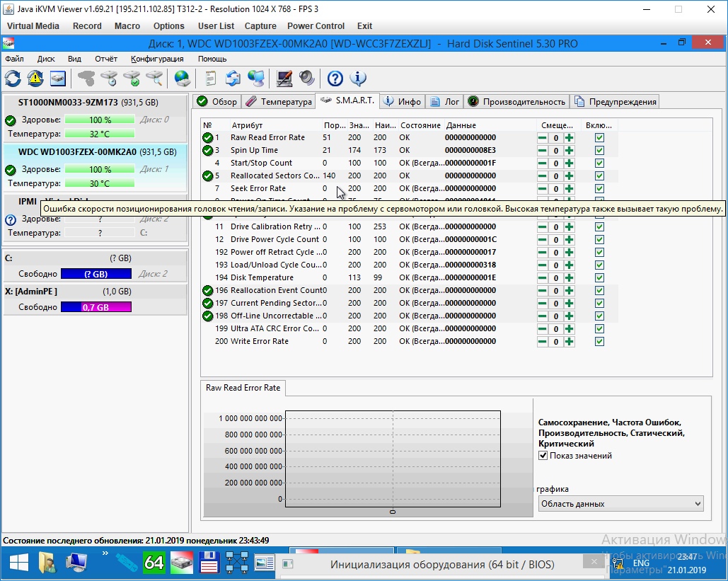
Task: Expand the taskbar overflow chevron
Action: click(x=105, y=553)
